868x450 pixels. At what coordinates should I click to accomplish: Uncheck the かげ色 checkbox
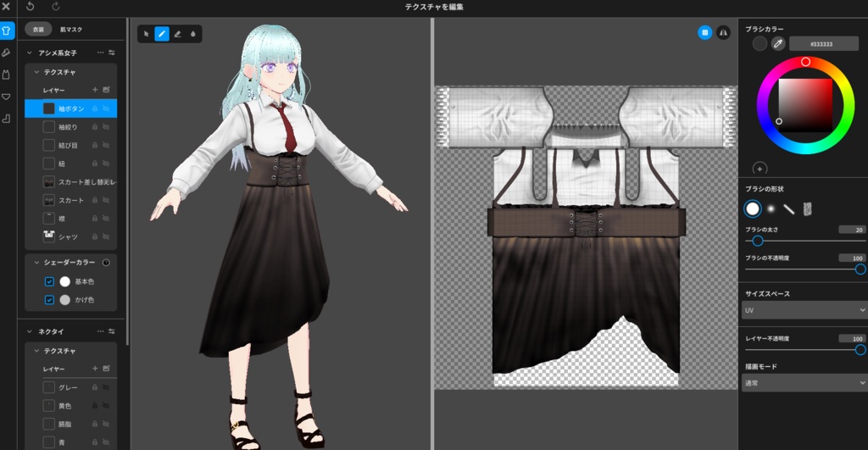click(x=49, y=299)
